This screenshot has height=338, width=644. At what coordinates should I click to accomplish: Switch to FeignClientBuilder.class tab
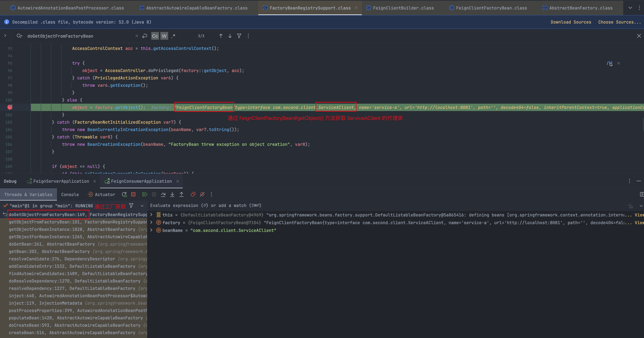pyautogui.click(x=400, y=8)
